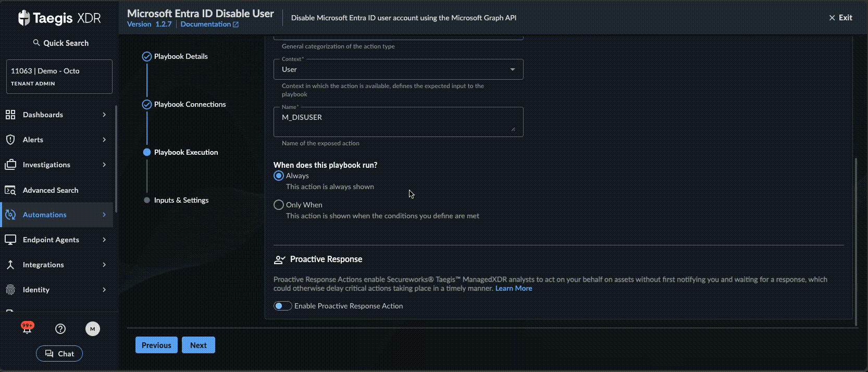Viewport: 868px width, 372px height.
Task: Select the Only When radio option
Action: pyautogui.click(x=279, y=205)
